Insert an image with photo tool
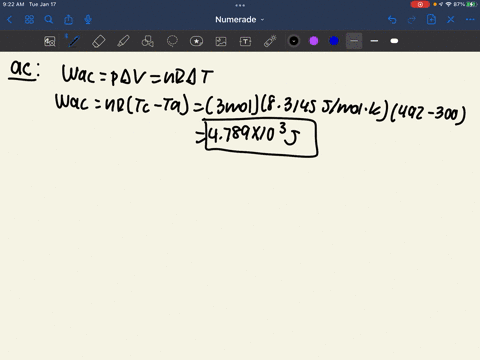 pos(221,41)
